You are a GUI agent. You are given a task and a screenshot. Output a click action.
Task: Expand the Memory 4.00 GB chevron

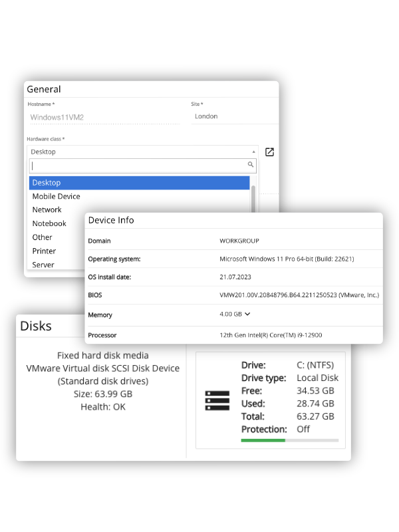pos(247,314)
